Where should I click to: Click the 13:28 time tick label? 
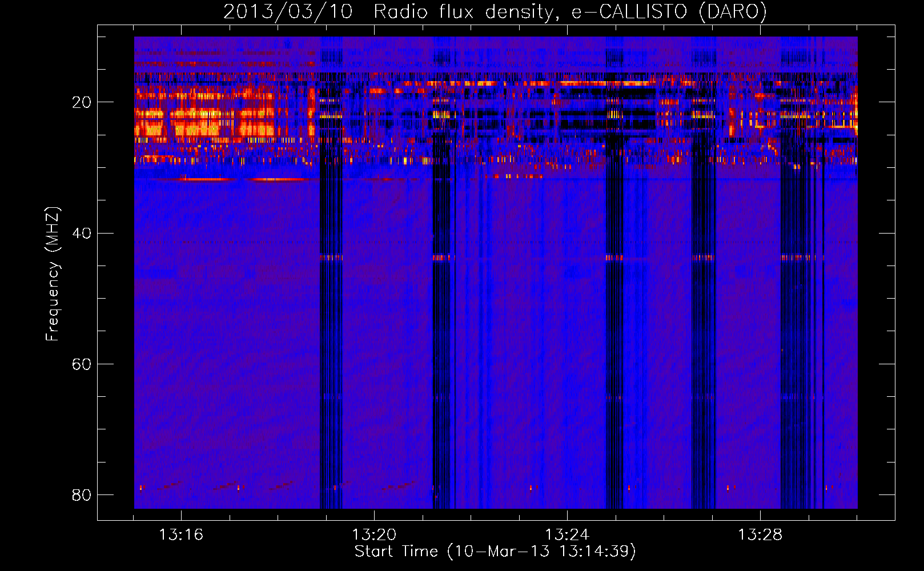[760, 535]
